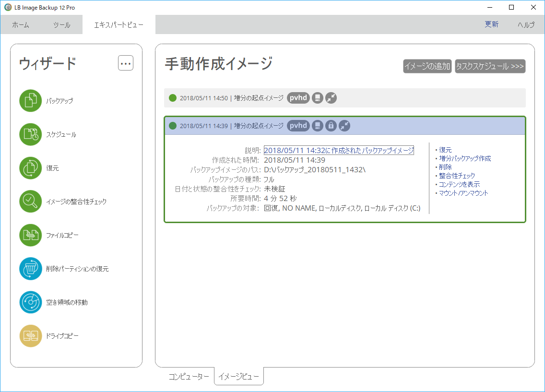Click the マウント/アンマウント link
The width and height of the screenshot is (545, 392).
tap(463, 193)
